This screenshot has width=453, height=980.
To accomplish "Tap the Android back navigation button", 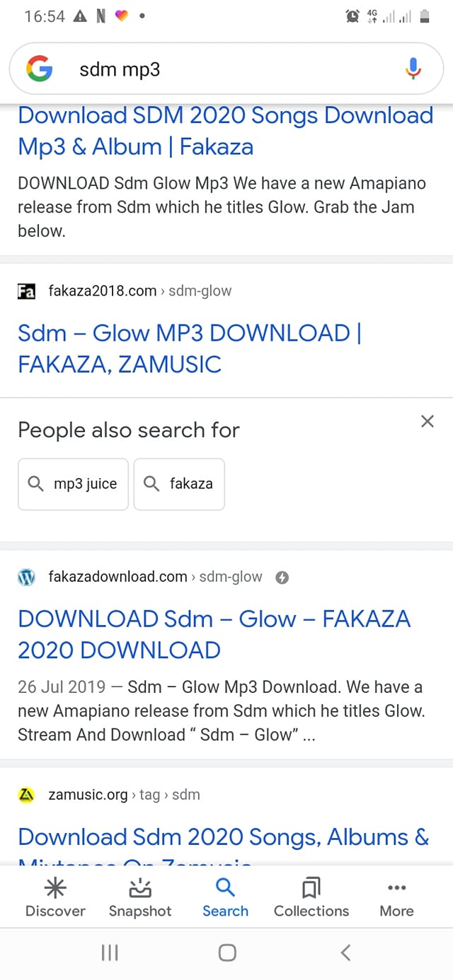I will [x=345, y=952].
